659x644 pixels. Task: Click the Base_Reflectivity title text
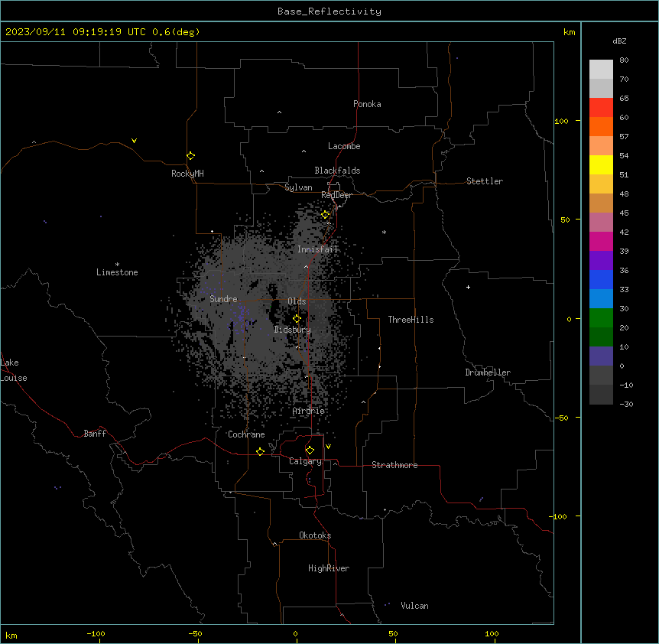(329, 11)
